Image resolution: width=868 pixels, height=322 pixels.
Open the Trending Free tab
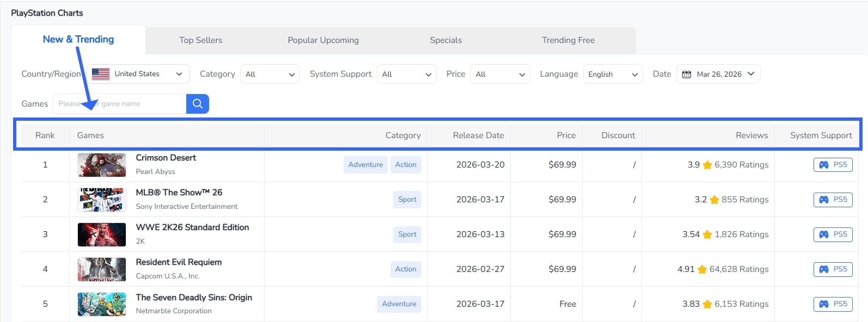point(568,40)
